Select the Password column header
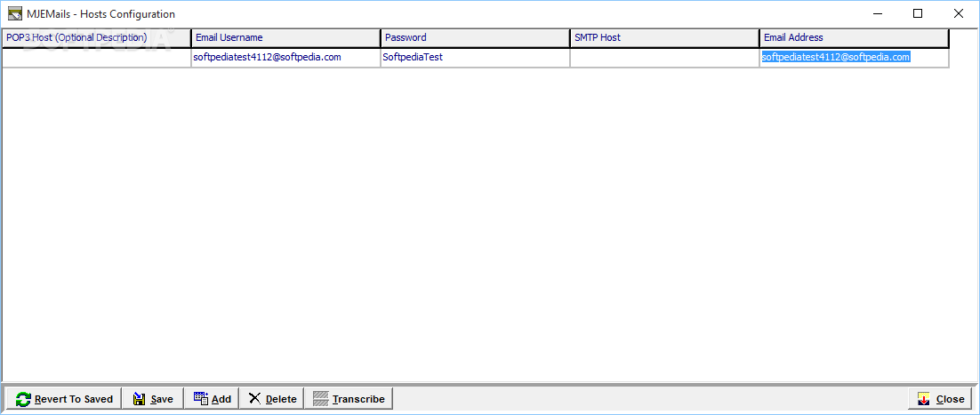This screenshot has width=980, height=415. (x=476, y=38)
